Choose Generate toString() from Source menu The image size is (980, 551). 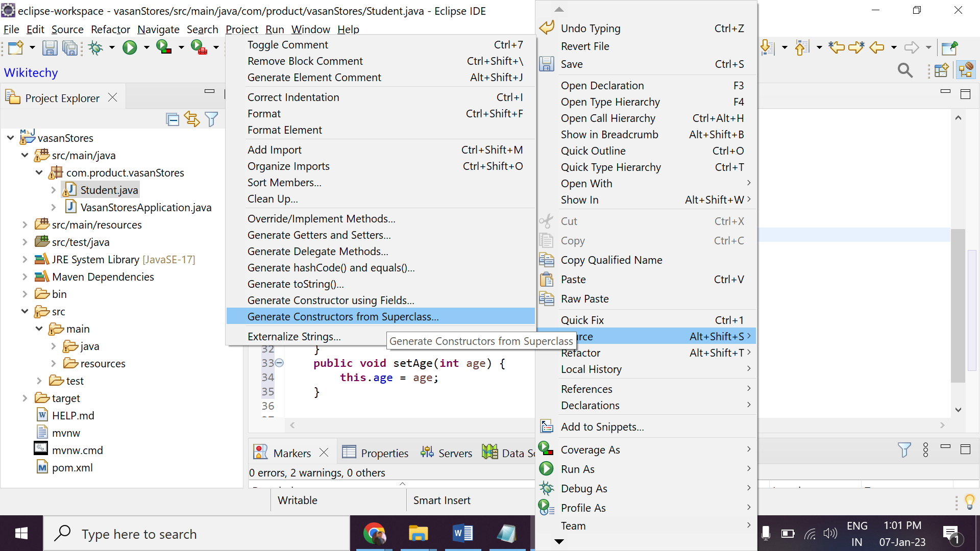296,284
